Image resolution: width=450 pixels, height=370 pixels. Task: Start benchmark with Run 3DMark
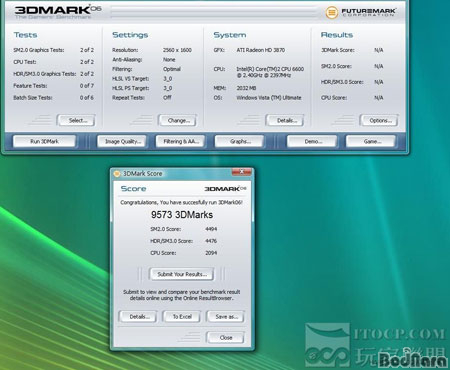(44, 141)
